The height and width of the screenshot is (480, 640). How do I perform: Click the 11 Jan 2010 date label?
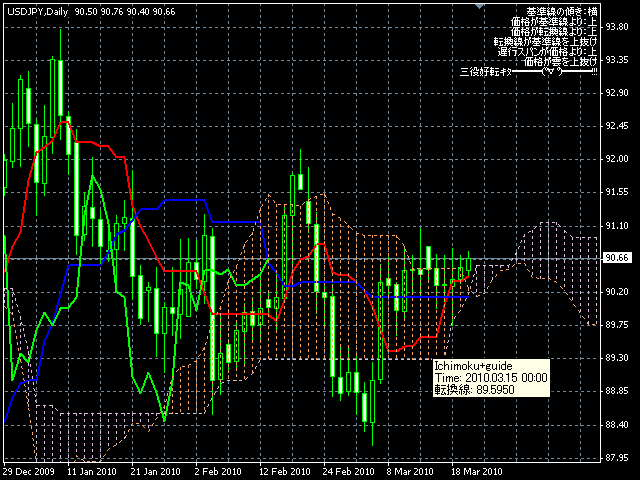pos(92,472)
